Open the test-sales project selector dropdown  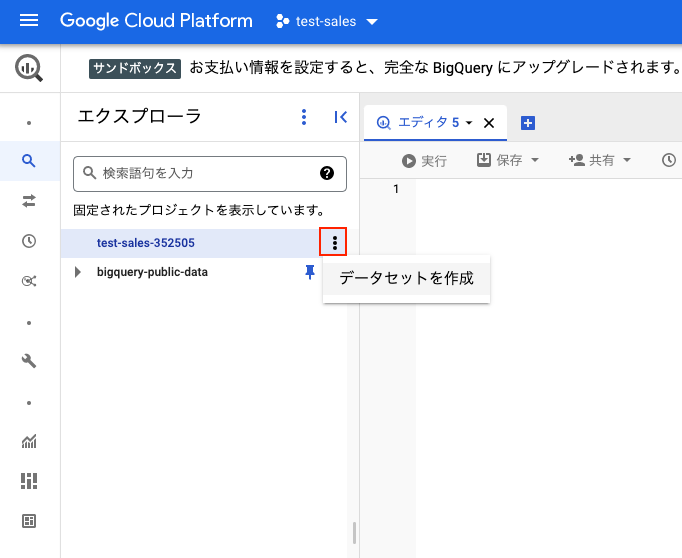click(x=327, y=21)
